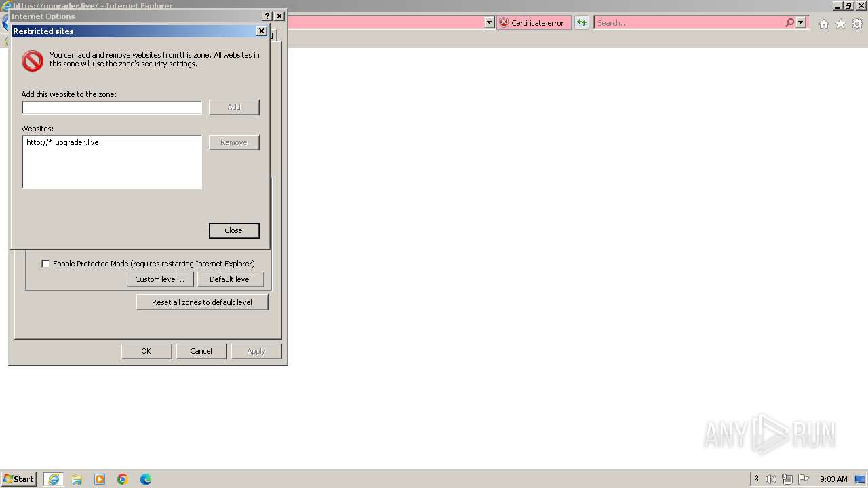Open the Windows Start menu
This screenshot has width=868, height=488.
(19, 479)
